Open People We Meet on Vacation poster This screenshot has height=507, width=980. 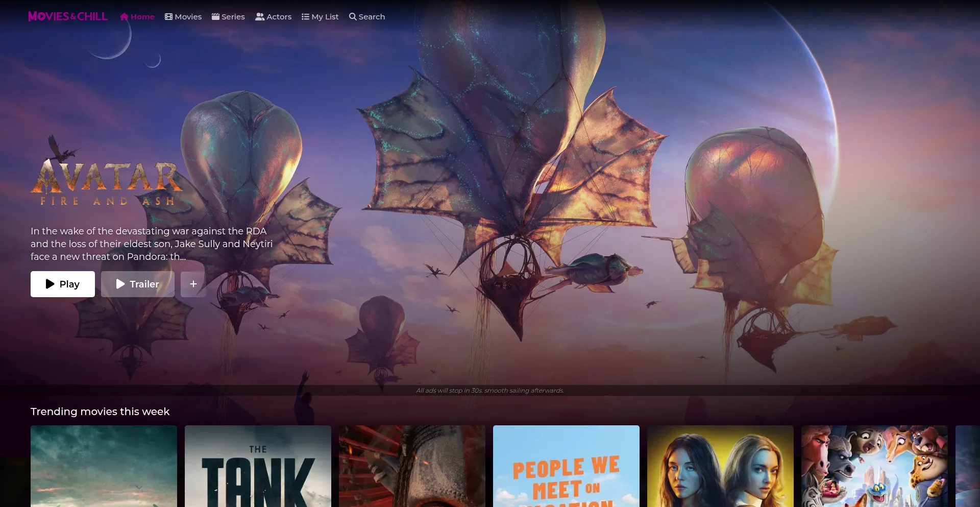coord(566,466)
